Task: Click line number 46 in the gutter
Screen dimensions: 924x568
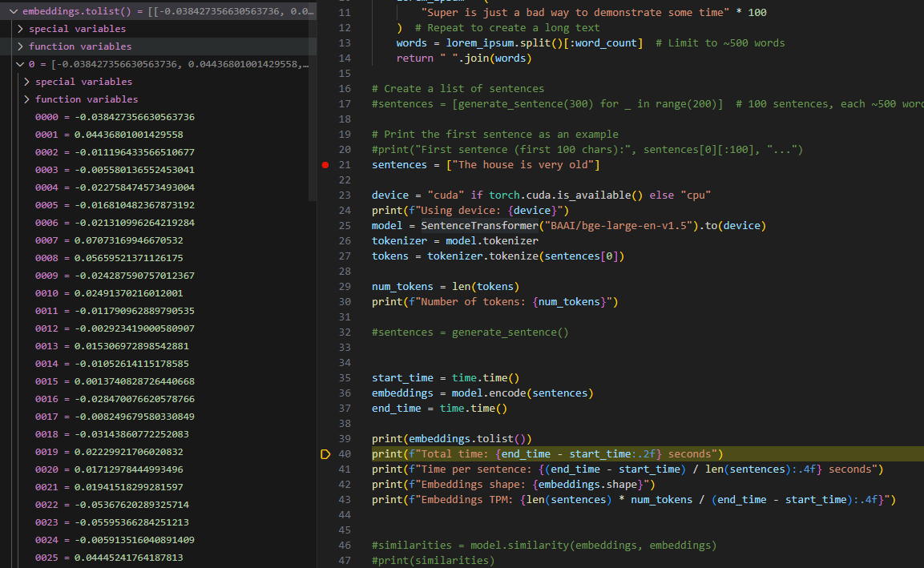Action: pos(345,546)
